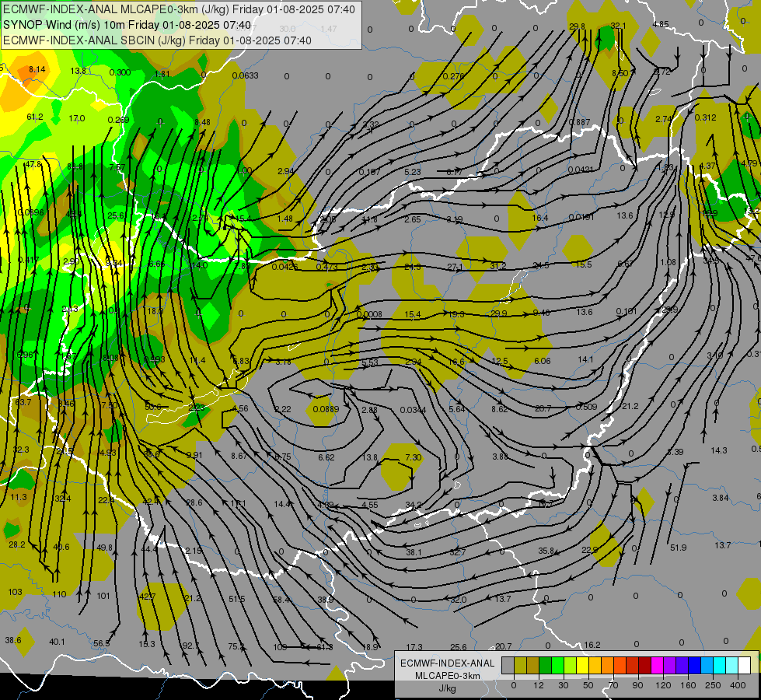Click the map value '0.0344'
Screen dimensions: 761x700
pos(413,410)
